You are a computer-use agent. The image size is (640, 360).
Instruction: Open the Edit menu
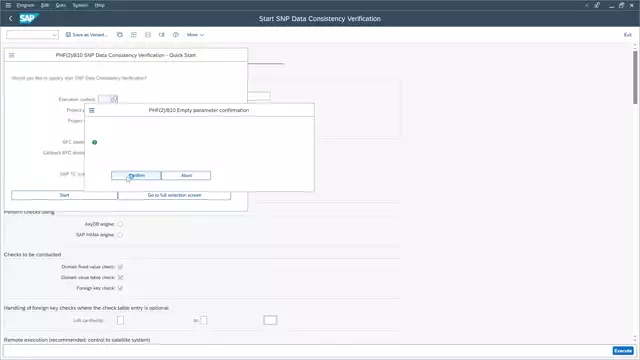45,5
